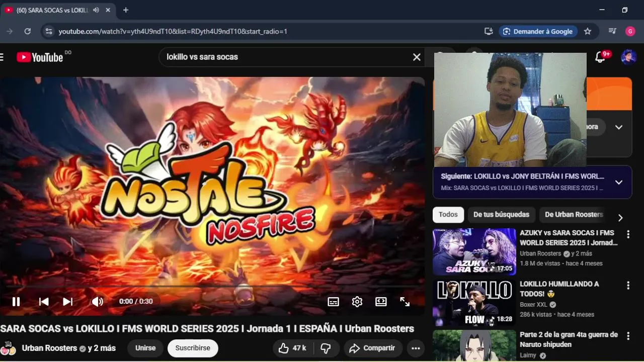Open AZUKY vs SARA SOCAS video title
This screenshot has height=362, width=644.
pyautogui.click(x=569, y=238)
